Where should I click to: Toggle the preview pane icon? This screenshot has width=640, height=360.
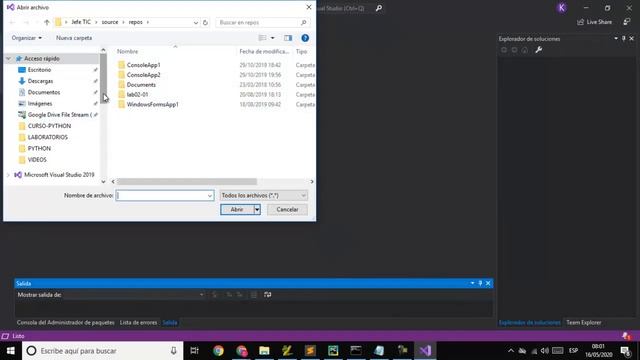tap(288, 38)
